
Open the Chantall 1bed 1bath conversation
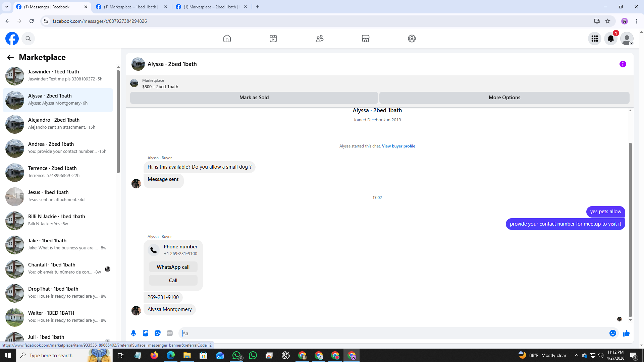(58, 269)
